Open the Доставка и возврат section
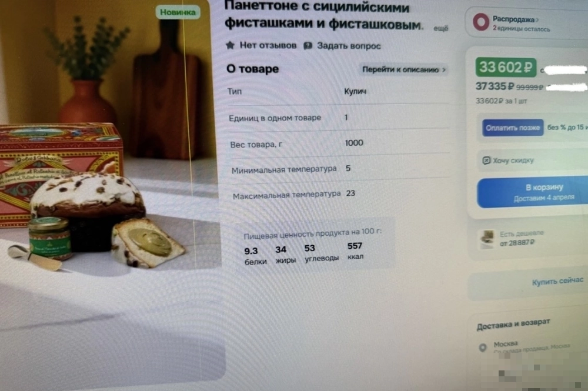This screenshot has width=588, height=391. (513, 325)
